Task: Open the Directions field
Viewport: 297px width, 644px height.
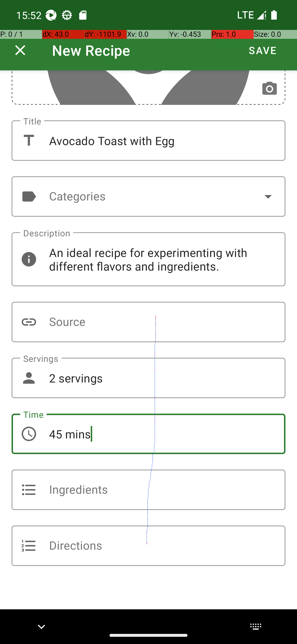Action: tap(148, 546)
